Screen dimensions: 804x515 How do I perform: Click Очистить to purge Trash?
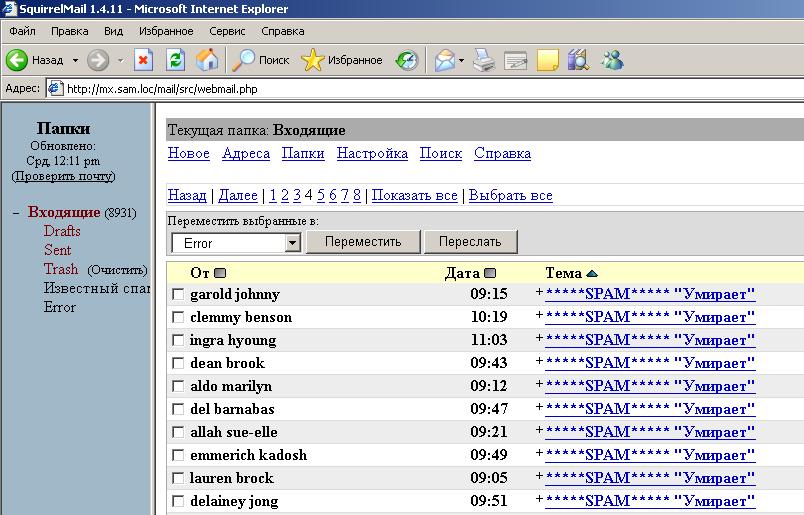pos(117,270)
